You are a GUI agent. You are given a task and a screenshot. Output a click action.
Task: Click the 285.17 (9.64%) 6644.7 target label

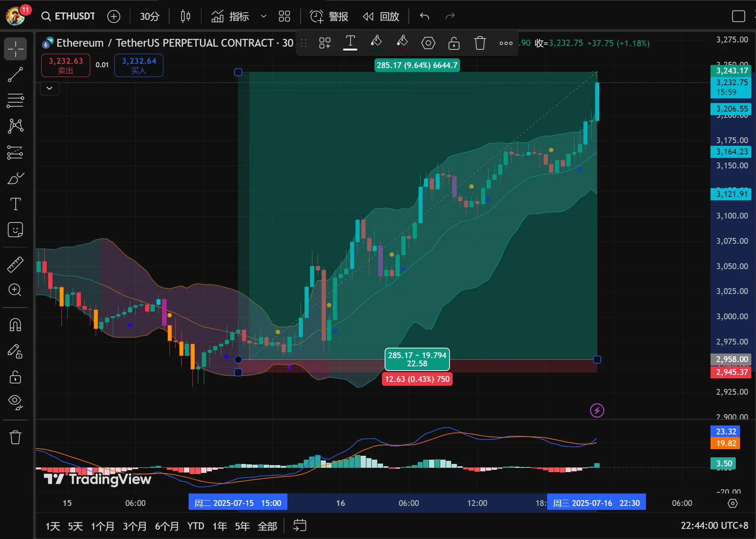point(417,65)
